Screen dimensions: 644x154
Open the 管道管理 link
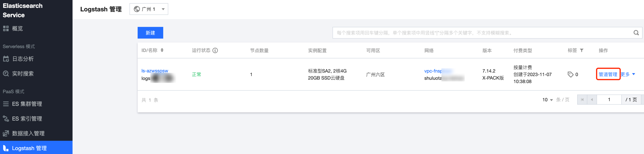click(608, 74)
